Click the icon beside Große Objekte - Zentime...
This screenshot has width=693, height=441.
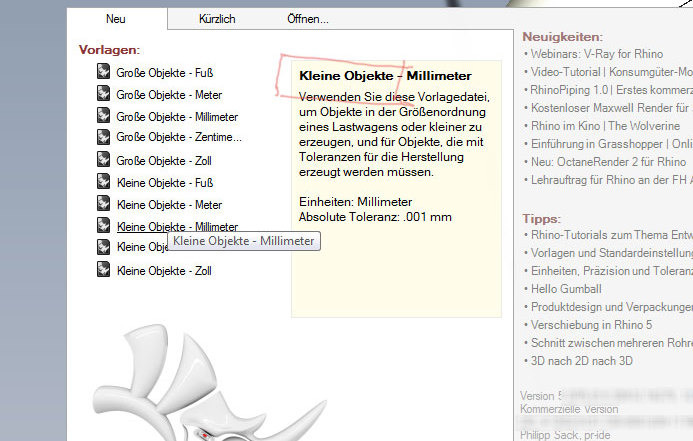click(103, 137)
